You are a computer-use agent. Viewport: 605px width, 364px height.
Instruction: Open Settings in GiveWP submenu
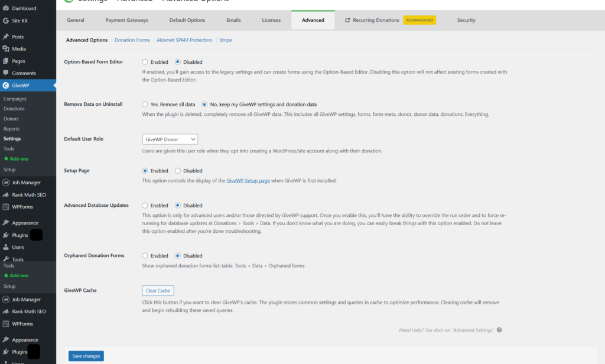point(12,139)
